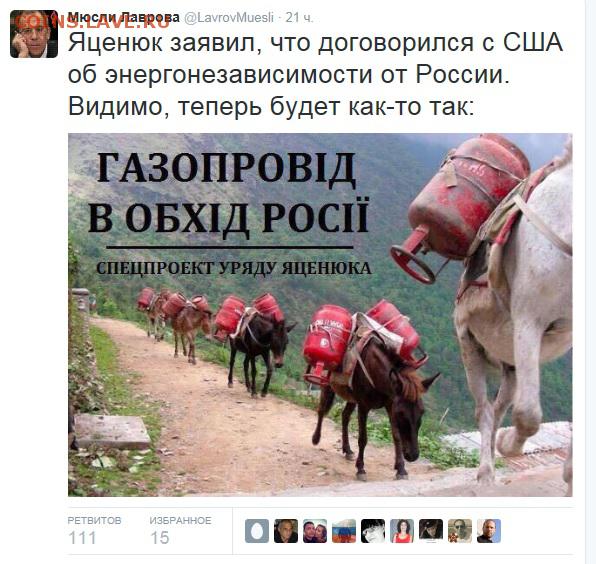Click the РЕТВИТОВ label
Viewport: 596px width, 564px height.
[94, 520]
